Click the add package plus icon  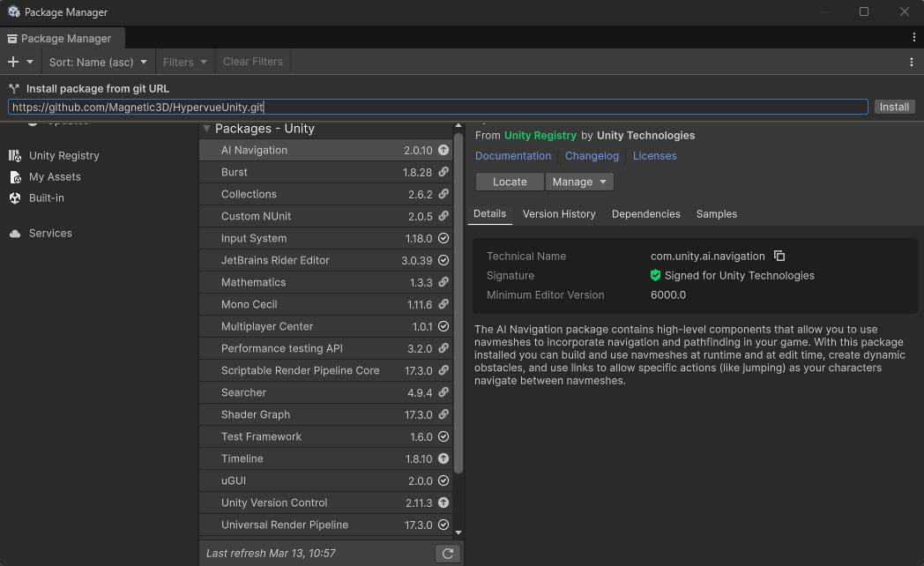[x=12, y=62]
